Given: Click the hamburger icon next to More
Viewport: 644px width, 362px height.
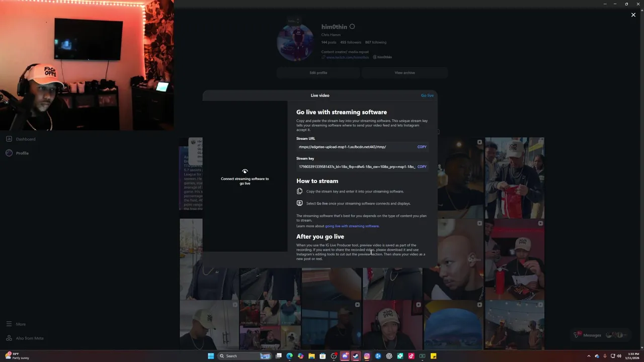Looking at the screenshot, I should pos(9,324).
